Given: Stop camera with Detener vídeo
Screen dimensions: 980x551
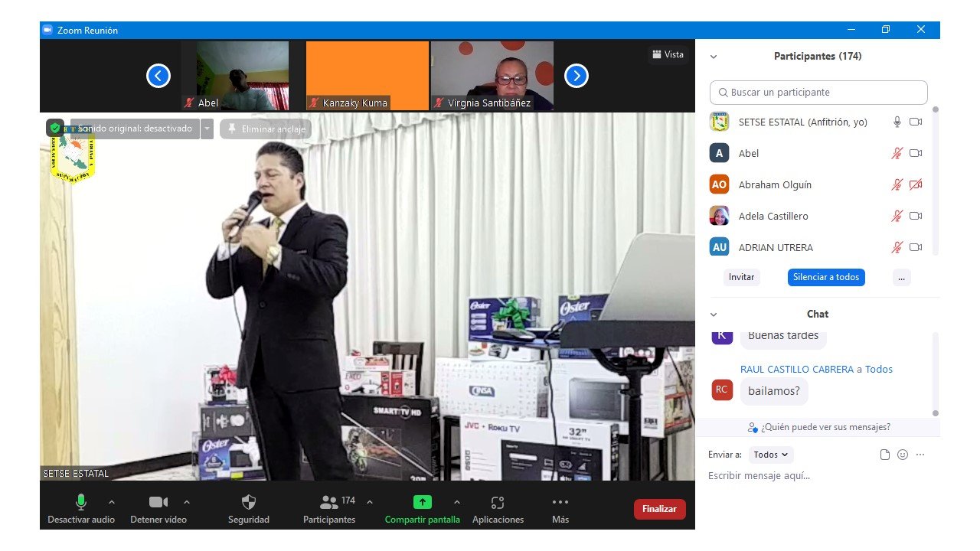Looking at the screenshot, I should [x=158, y=509].
